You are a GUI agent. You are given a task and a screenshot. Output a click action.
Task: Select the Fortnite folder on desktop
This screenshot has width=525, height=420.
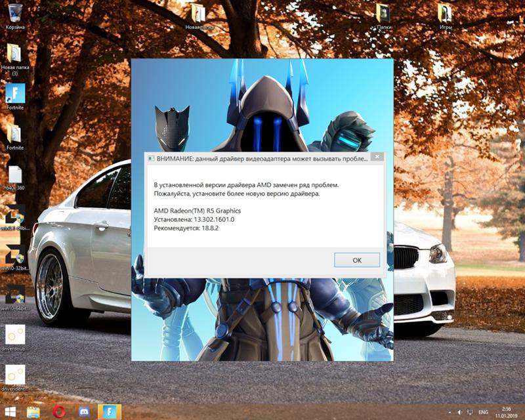click(x=15, y=137)
